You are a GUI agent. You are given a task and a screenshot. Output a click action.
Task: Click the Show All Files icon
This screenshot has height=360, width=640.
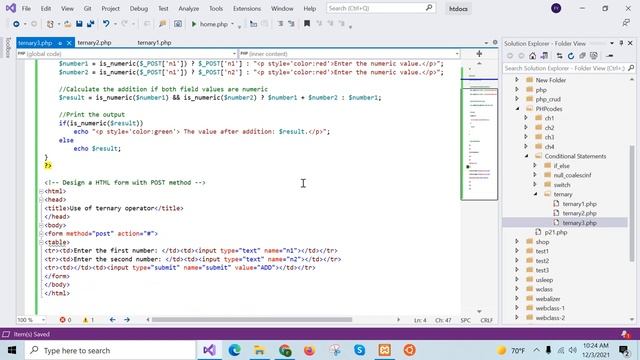coord(594,56)
